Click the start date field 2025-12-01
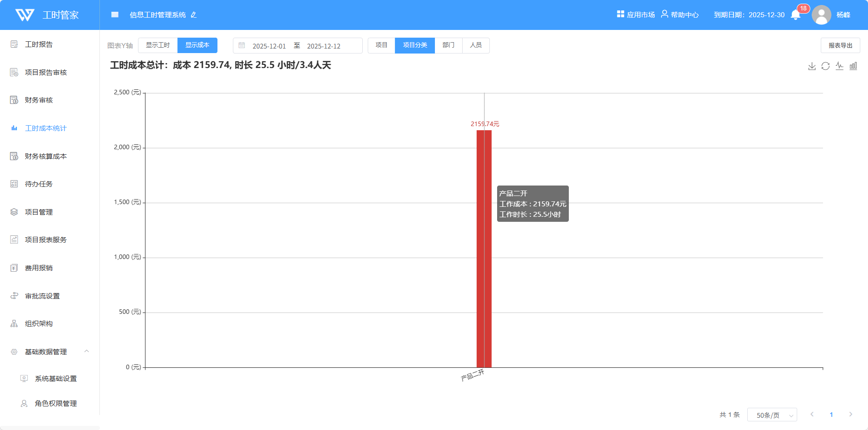 pyautogui.click(x=269, y=46)
